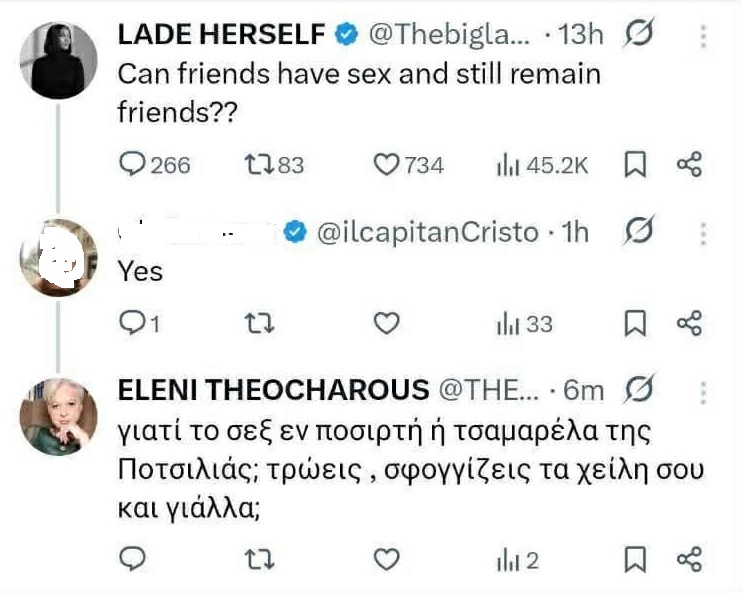Like the 'Yes' reply
742x593 pixels.
click(x=386, y=322)
